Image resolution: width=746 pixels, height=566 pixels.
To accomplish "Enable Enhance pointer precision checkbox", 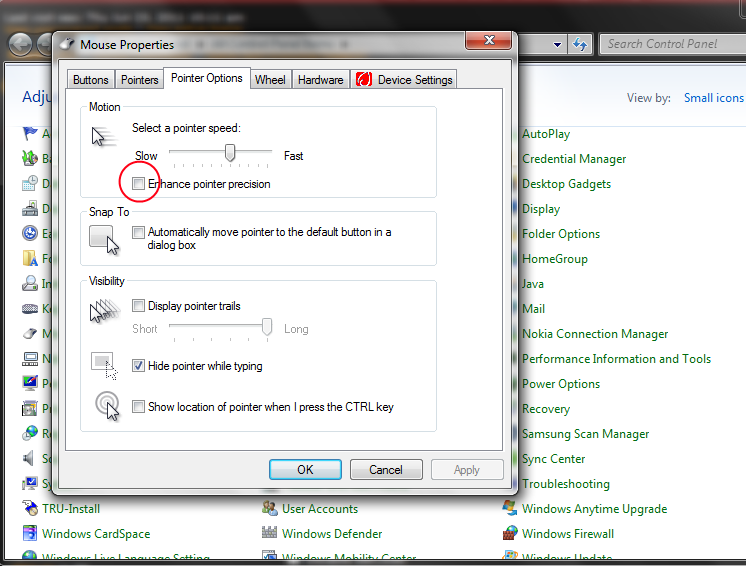I will click(x=139, y=184).
